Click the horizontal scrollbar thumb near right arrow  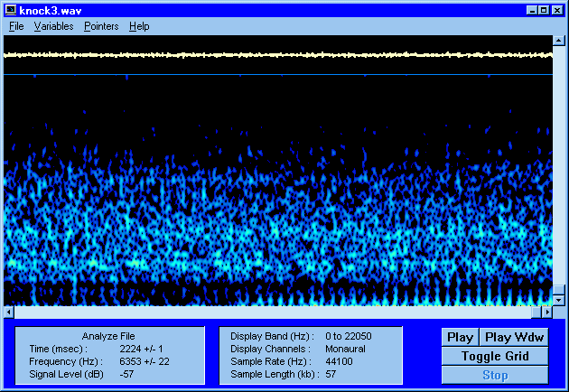536,312
